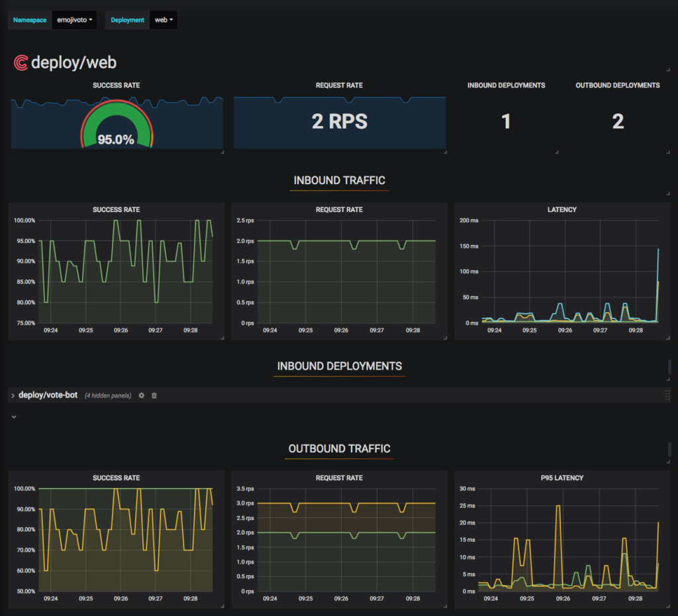Open inbound traffic REQUEST RATE graph title
Viewport: 678px width, 616px height.
click(x=339, y=209)
